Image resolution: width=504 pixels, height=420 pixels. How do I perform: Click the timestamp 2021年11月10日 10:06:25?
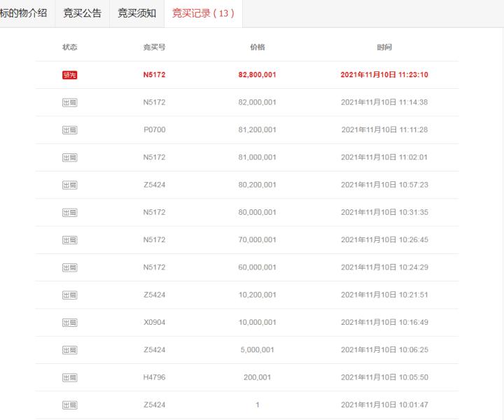(x=384, y=350)
